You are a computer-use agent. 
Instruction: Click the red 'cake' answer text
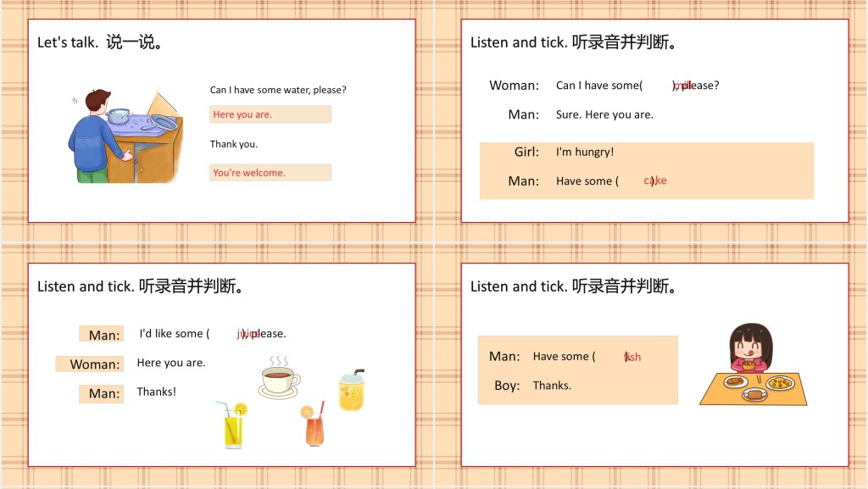[655, 181]
